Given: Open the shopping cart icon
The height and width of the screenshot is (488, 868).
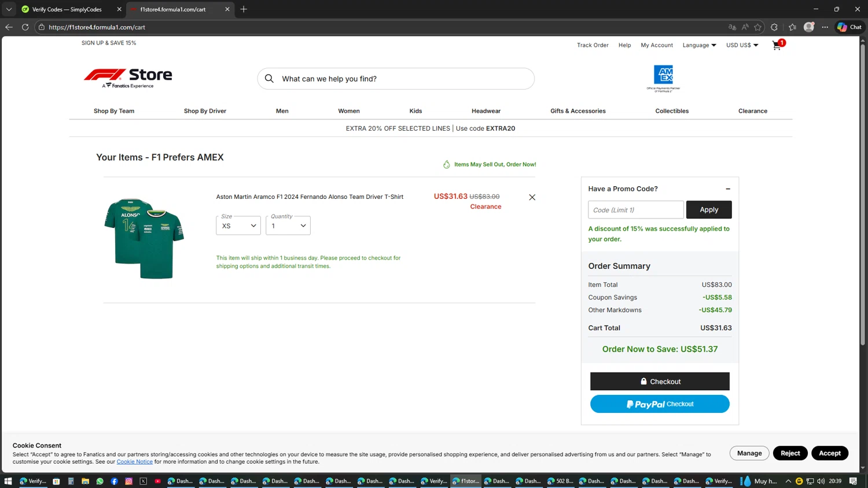Looking at the screenshot, I should click(x=777, y=45).
